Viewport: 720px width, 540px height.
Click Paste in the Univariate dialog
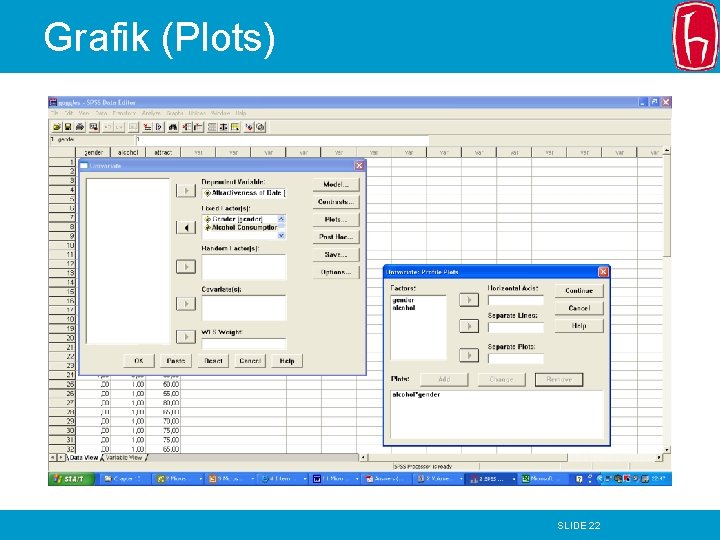[x=176, y=361]
